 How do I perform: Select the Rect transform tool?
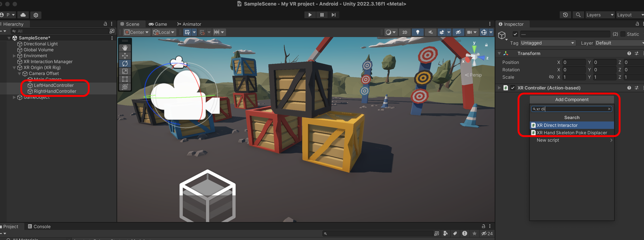[x=125, y=79]
